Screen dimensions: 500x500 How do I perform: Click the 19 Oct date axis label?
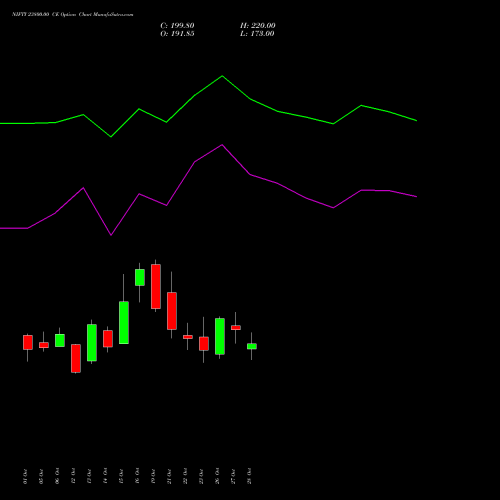[153, 477]
